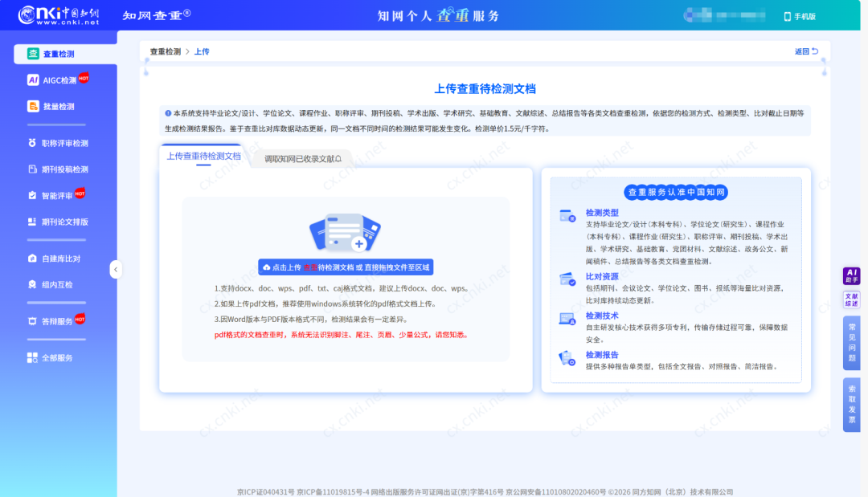This screenshot has width=868, height=497.
Task: Click the icon beside 答辩服务
Action: [32, 321]
